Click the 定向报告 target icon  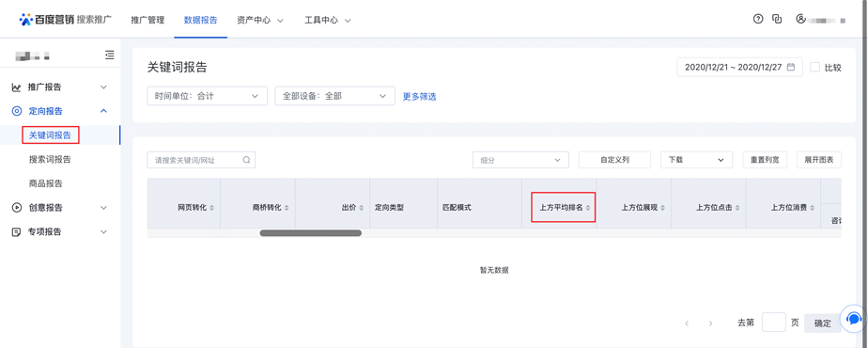tap(17, 111)
